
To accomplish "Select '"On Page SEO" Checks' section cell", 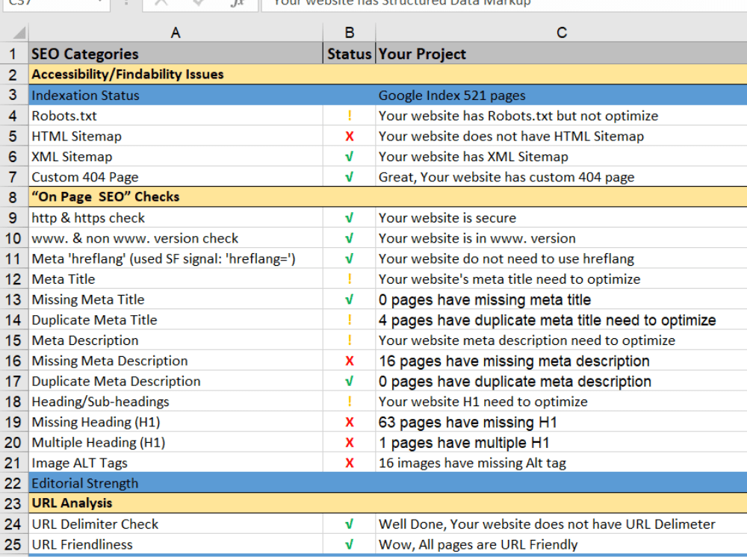I will click(176, 196).
